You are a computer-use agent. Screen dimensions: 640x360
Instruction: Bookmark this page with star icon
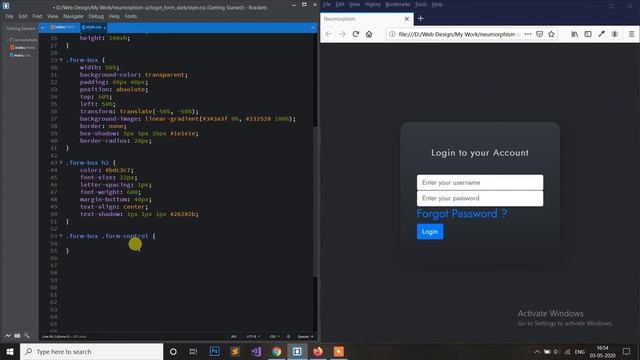(x=551, y=34)
